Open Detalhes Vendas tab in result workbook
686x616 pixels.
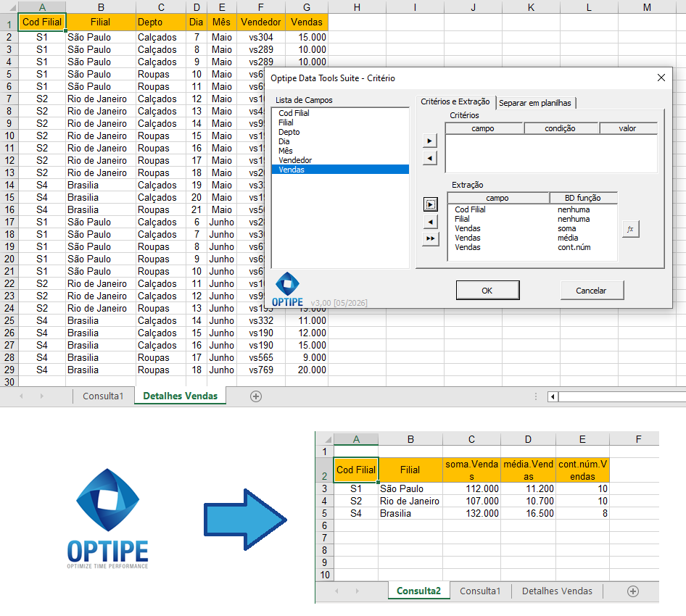pyautogui.click(x=557, y=591)
